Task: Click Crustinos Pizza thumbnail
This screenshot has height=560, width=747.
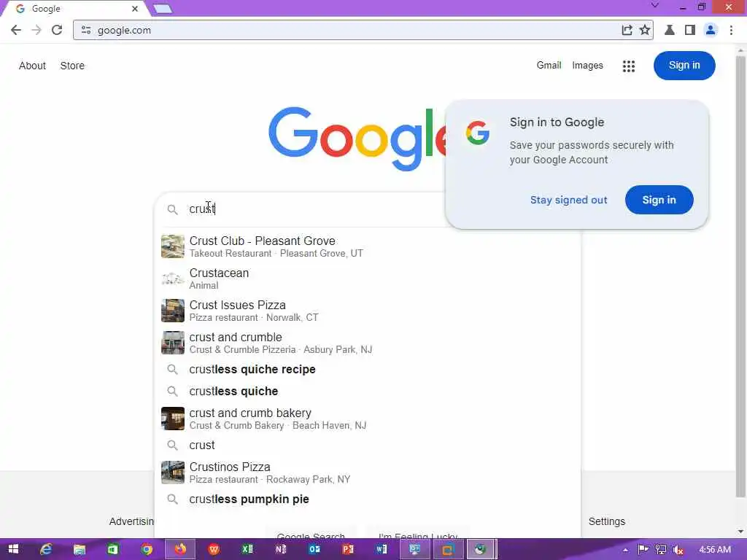Action: click(172, 472)
